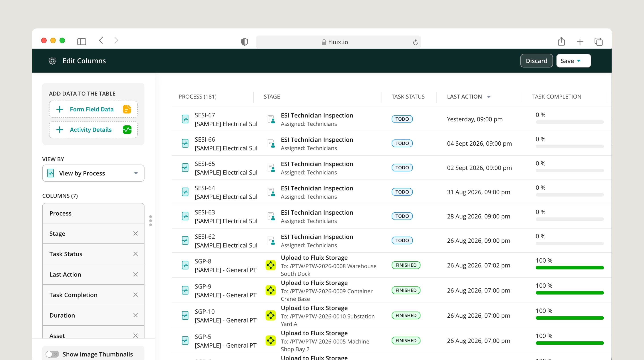The width and height of the screenshot is (644, 360).
Task: Click the process icon for SESI-65
Action: click(x=185, y=168)
